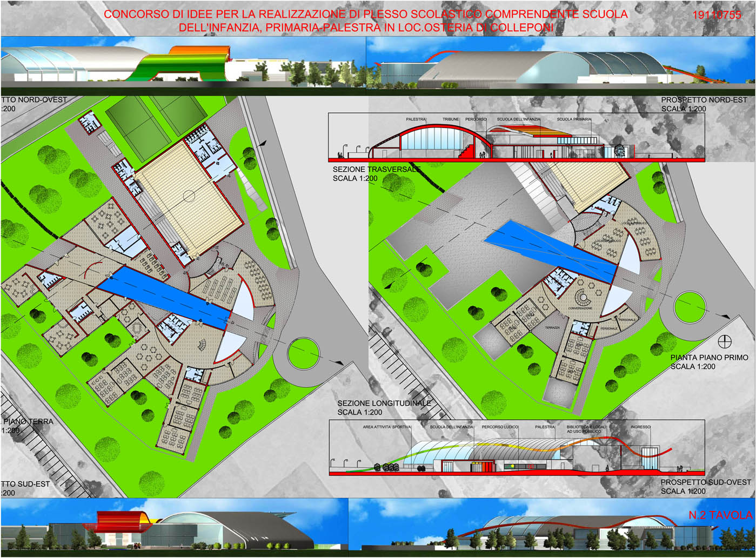The height and width of the screenshot is (558, 756).
Task: Click the INGRESSO label in the longitudinal section
Action: [x=640, y=427]
